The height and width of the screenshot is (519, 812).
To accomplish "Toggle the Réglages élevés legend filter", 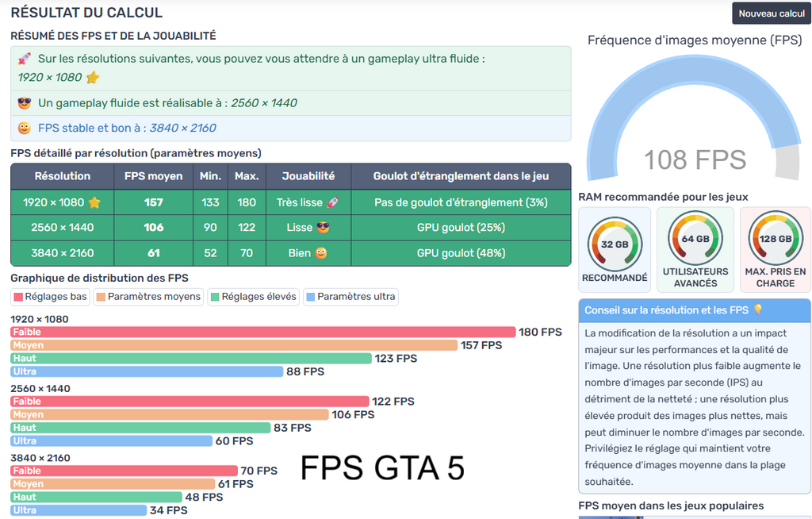I will click(253, 297).
